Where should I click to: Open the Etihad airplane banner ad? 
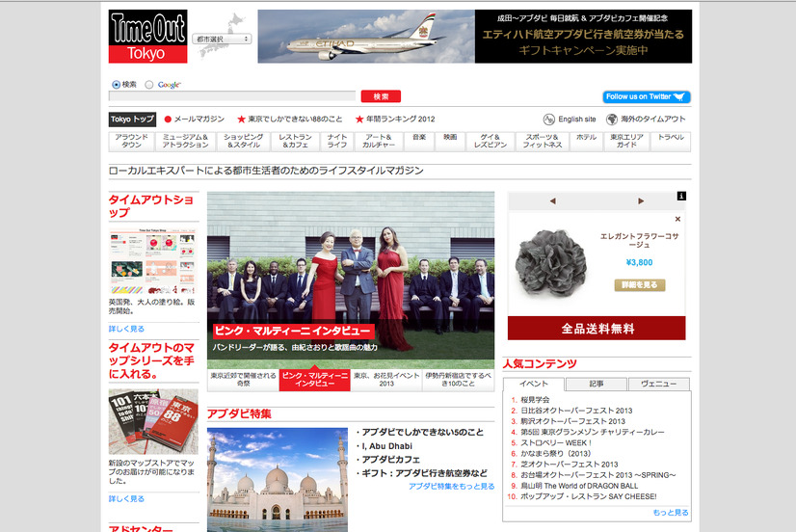(x=475, y=37)
